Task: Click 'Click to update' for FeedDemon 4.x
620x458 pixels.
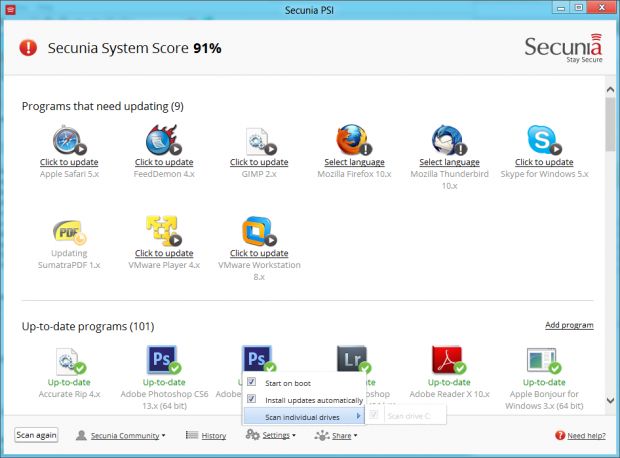Action: pyautogui.click(x=164, y=162)
